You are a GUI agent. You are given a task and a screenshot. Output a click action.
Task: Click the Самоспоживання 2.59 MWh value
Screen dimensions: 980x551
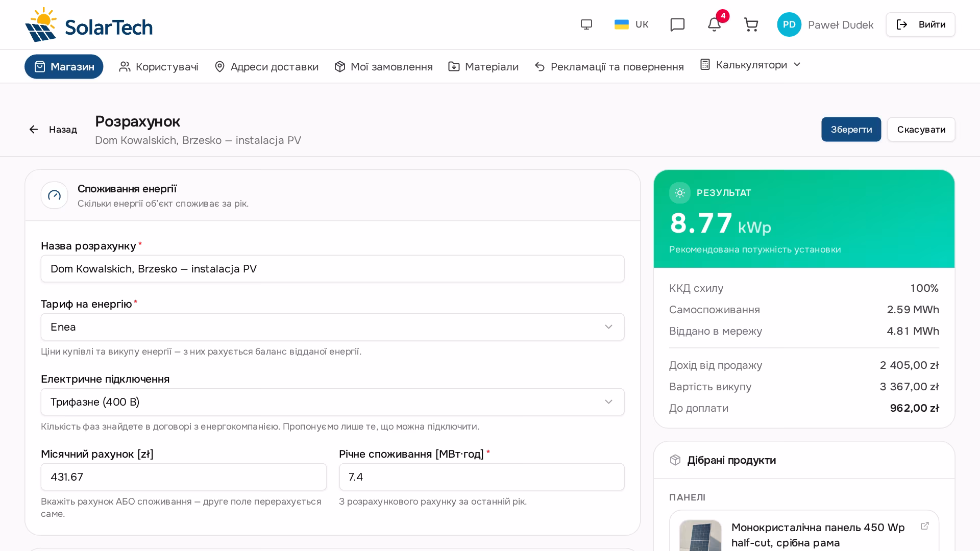[913, 310]
